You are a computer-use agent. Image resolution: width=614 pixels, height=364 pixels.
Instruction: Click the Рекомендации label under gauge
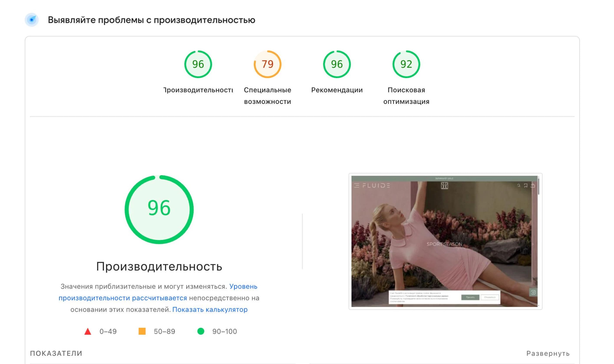(337, 90)
